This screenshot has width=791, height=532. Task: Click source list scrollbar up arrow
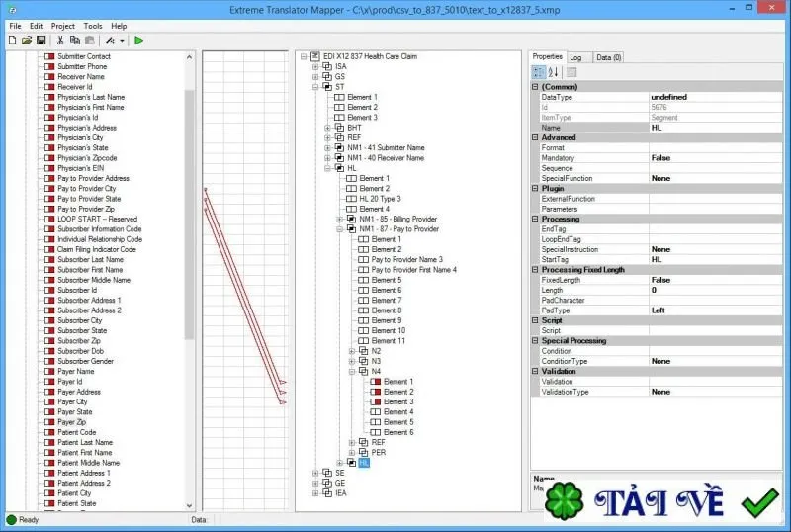point(189,57)
